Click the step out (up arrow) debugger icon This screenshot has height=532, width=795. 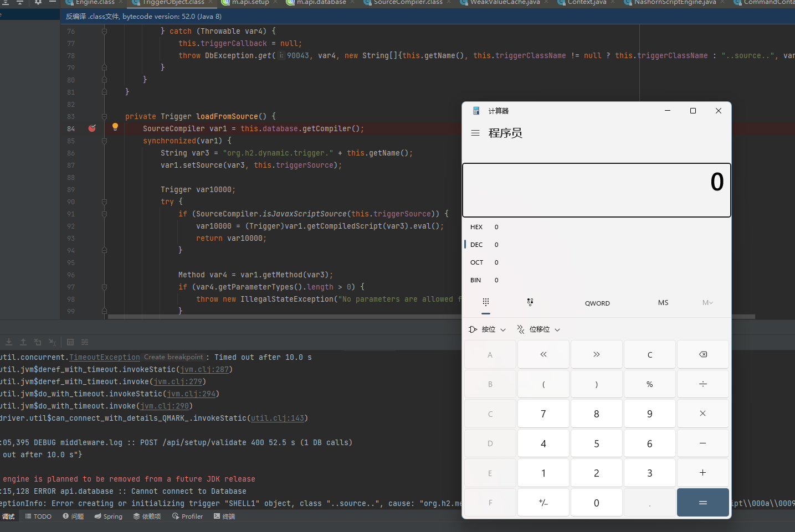(23, 342)
